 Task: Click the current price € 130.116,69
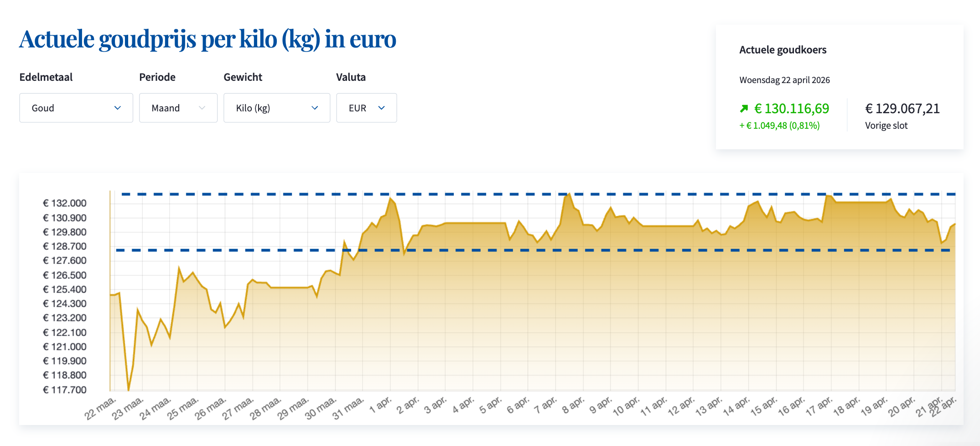792,109
